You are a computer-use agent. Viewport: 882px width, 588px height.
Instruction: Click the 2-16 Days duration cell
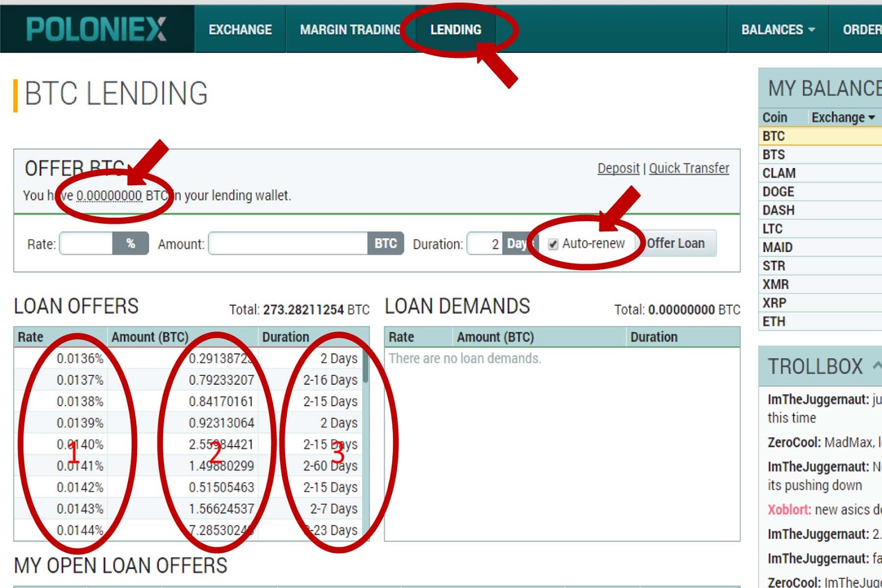tap(330, 380)
